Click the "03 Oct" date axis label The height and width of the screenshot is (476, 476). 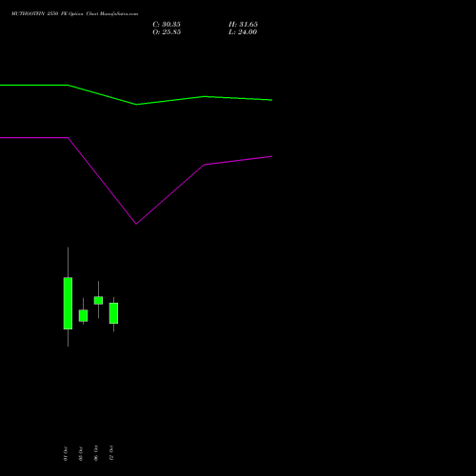pos(81,453)
